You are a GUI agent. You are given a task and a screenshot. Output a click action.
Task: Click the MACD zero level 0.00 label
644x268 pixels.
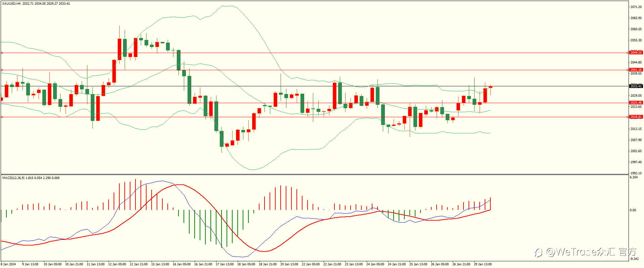(x=633, y=210)
